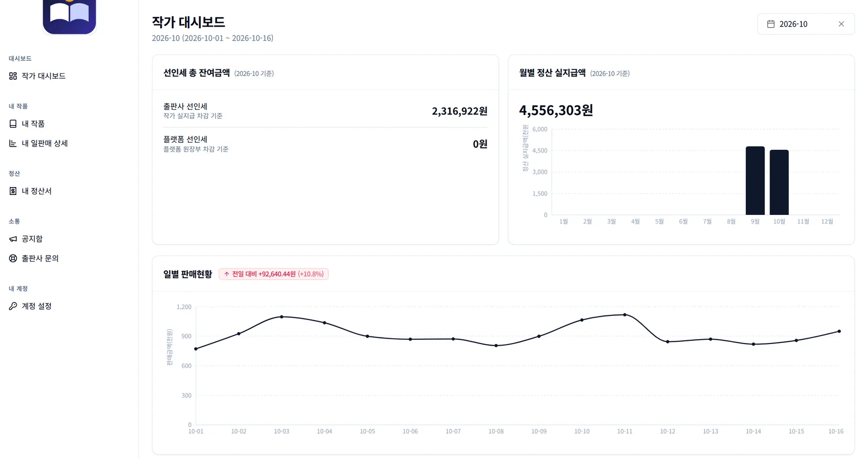868x458 pixels.
Task: Click the 10월 settlement bar
Action: (779, 182)
